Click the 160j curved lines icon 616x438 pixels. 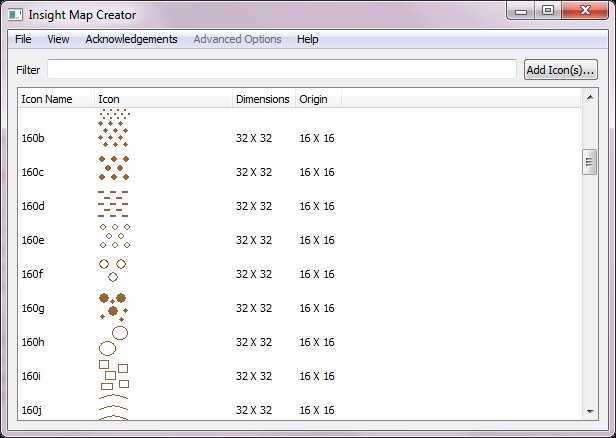[x=113, y=407]
